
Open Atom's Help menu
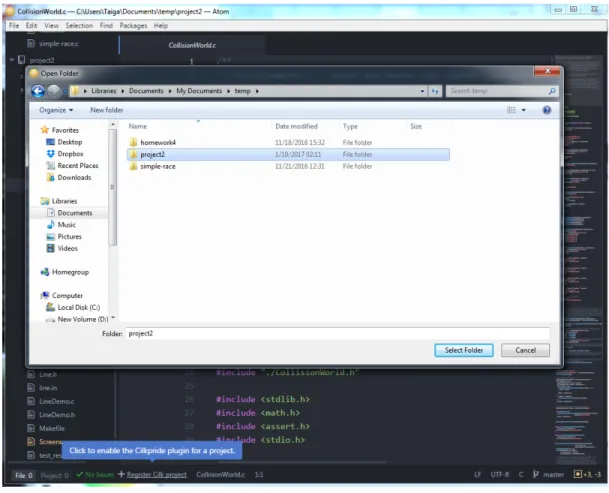coord(160,26)
